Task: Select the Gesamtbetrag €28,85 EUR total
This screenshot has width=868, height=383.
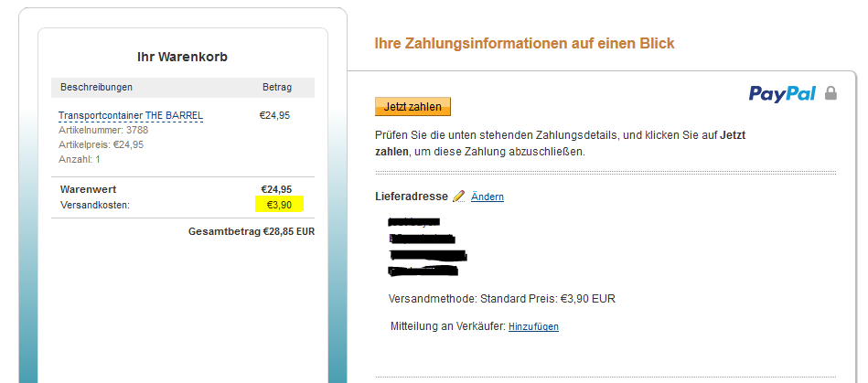Action: pyautogui.click(x=251, y=232)
